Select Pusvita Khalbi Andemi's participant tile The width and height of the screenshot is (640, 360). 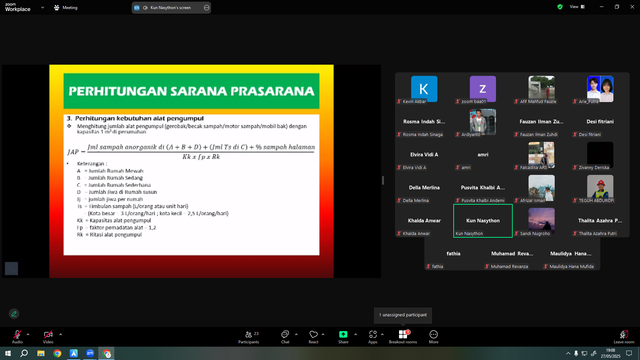coord(483,188)
